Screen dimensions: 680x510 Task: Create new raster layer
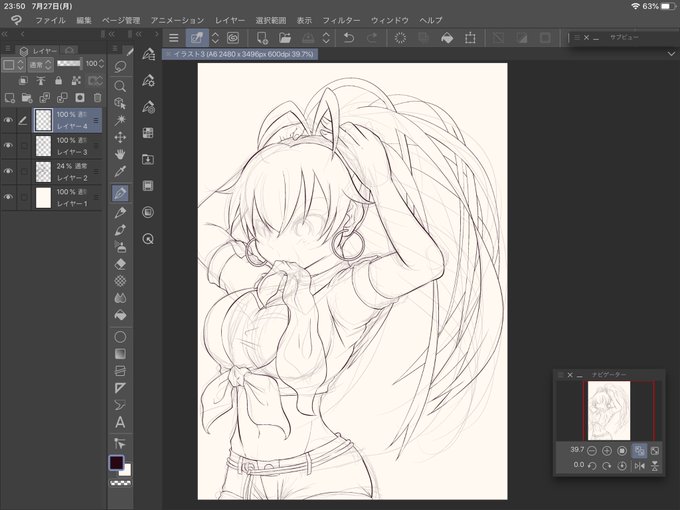[10, 98]
